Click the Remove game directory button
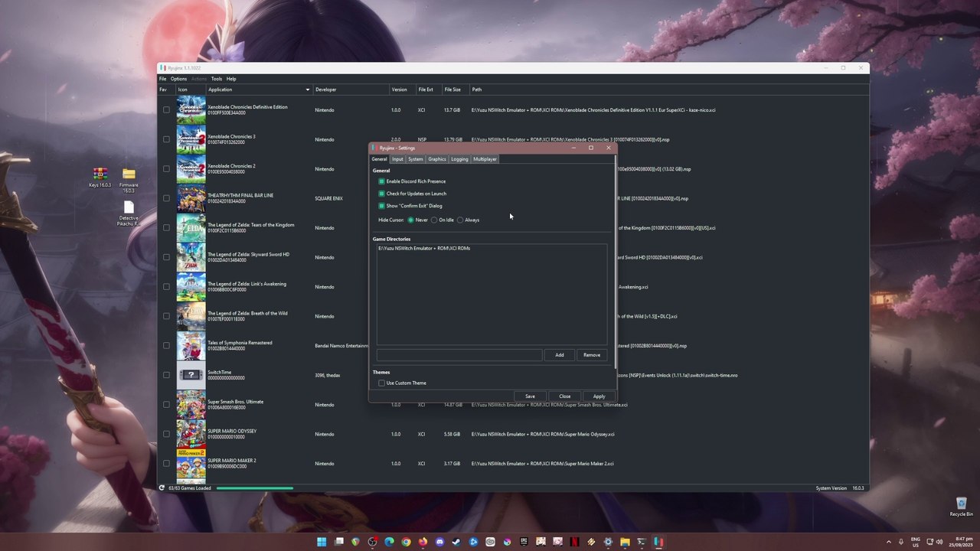This screenshot has height=551, width=980. coord(592,355)
